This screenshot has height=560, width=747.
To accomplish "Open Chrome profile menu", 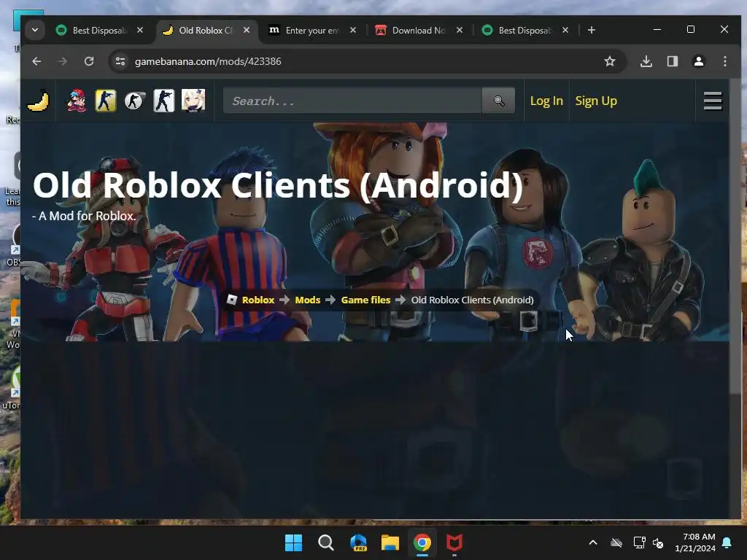I will 698,61.
